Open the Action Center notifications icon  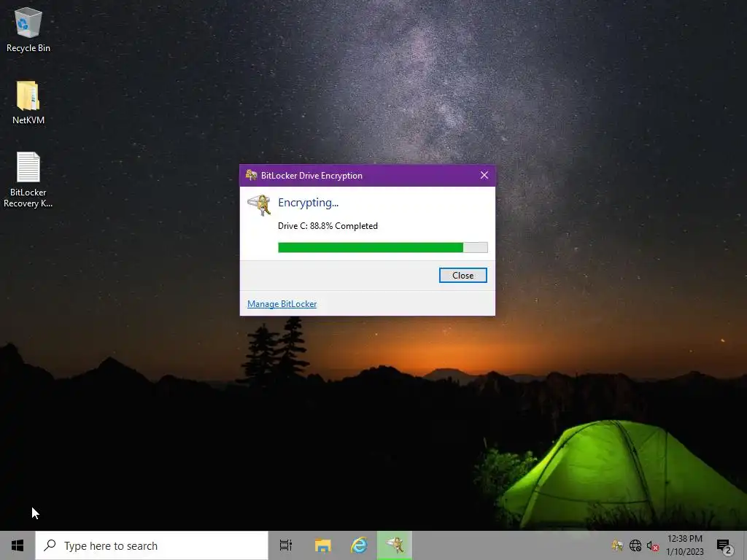point(724,545)
